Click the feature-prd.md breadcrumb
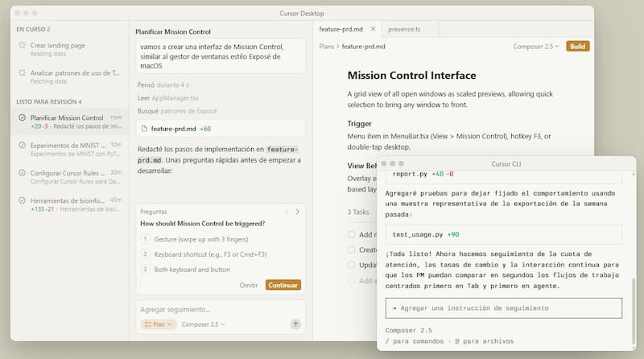Image resolution: width=644 pixels, height=359 pixels. click(x=364, y=47)
